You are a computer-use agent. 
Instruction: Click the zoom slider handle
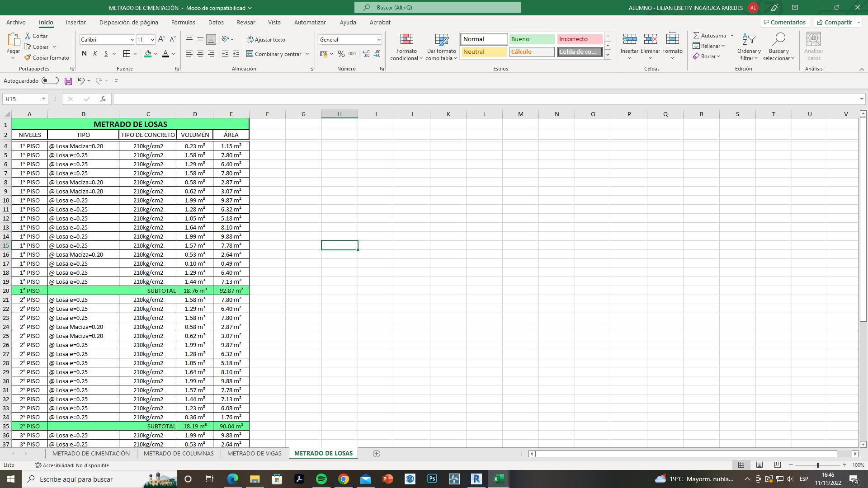(x=818, y=465)
